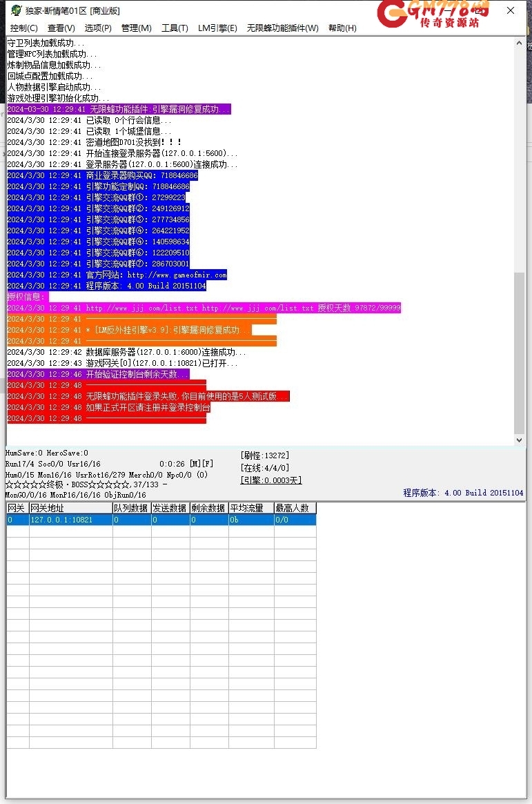Click the 队列数据 column header

click(132, 508)
